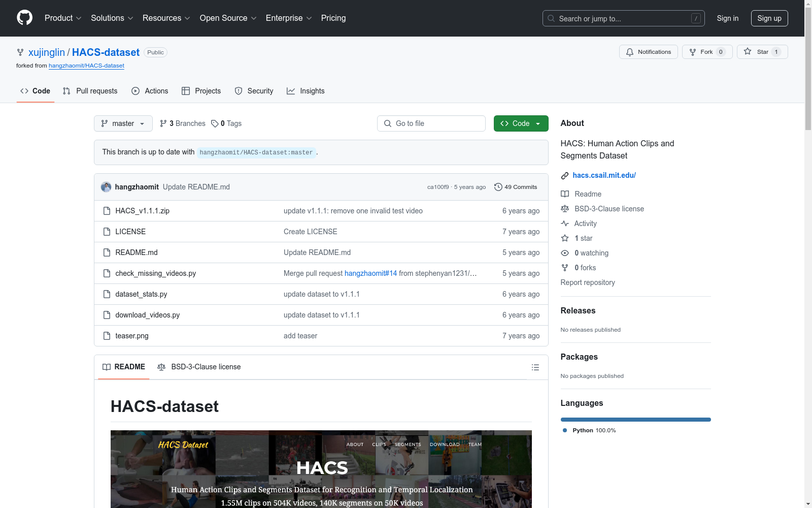Go to Pricing page
The image size is (812, 508).
tap(333, 18)
